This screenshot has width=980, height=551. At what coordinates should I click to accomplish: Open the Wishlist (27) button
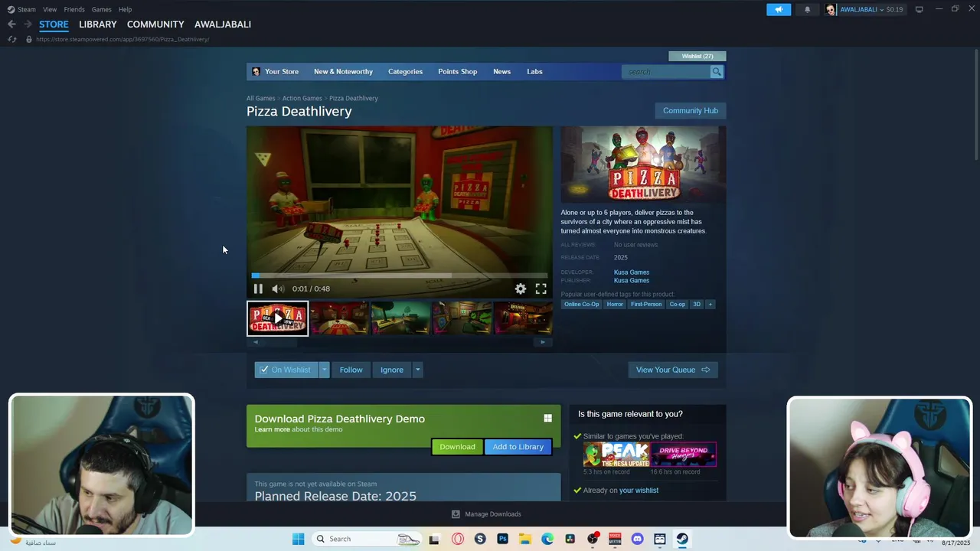697,56
